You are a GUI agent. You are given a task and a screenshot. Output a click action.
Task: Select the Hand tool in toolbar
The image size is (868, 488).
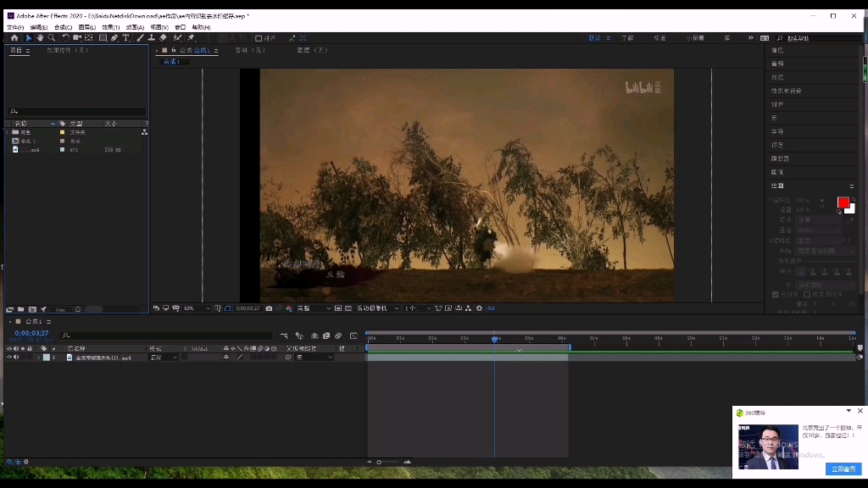pyautogui.click(x=40, y=38)
